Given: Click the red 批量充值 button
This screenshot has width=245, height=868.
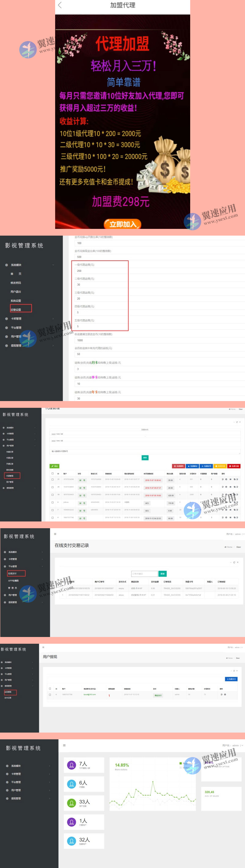Looking at the screenshot, I should point(234,466).
